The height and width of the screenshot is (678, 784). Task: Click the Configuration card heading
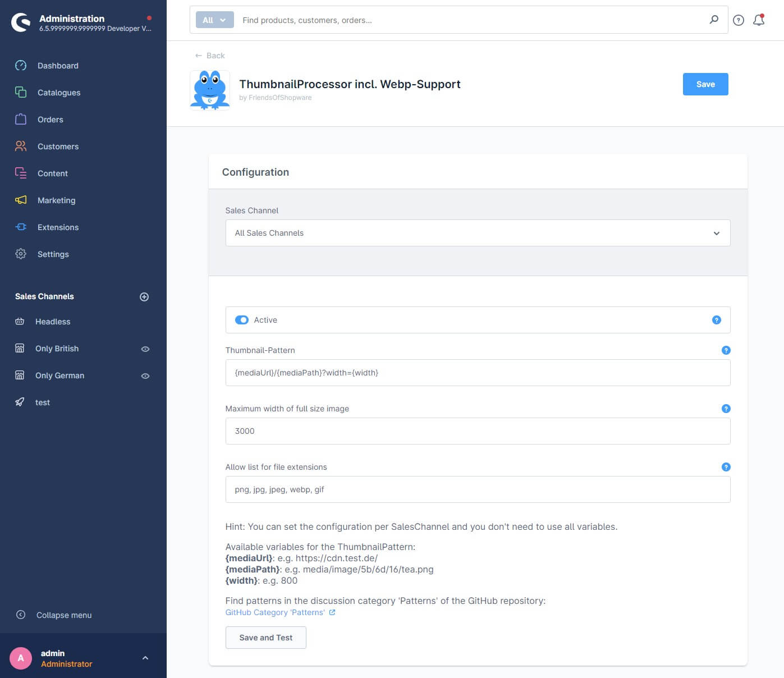[x=255, y=172]
